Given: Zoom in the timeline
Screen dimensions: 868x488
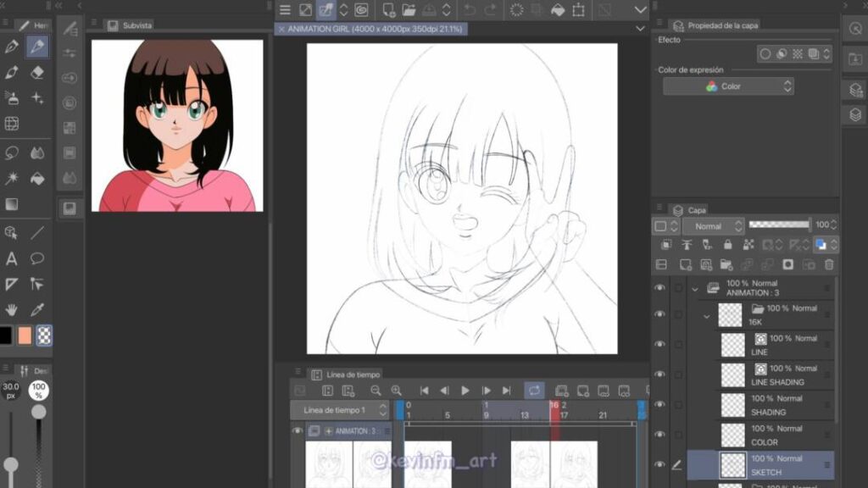Looking at the screenshot, I should [x=396, y=391].
